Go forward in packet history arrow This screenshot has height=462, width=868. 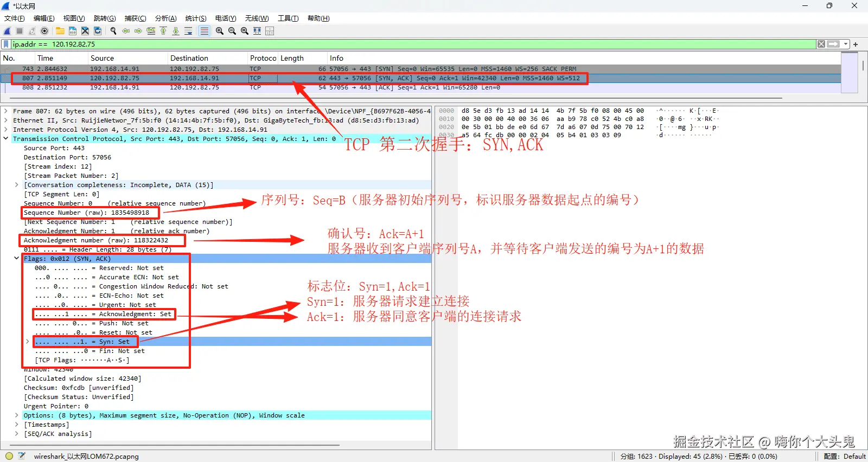138,31
